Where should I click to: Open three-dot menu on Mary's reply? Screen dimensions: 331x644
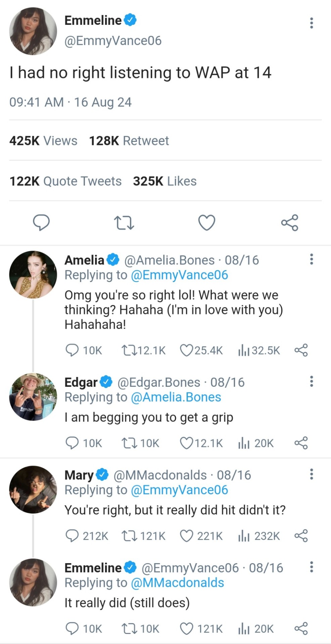pyautogui.click(x=312, y=474)
